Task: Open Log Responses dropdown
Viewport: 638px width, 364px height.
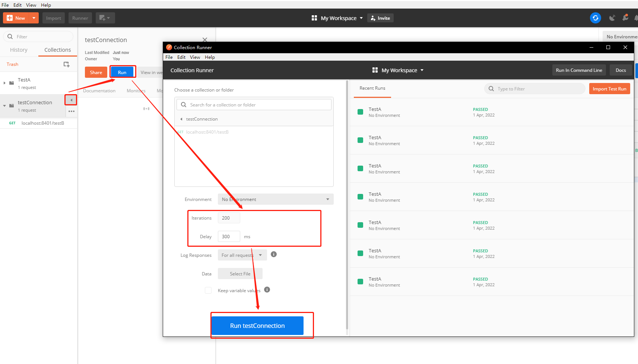Action: [x=242, y=255]
